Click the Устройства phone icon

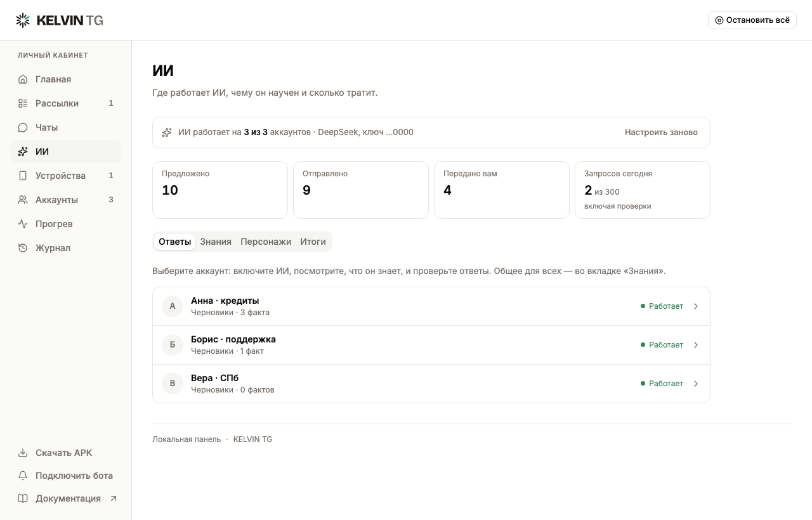click(x=23, y=176)
